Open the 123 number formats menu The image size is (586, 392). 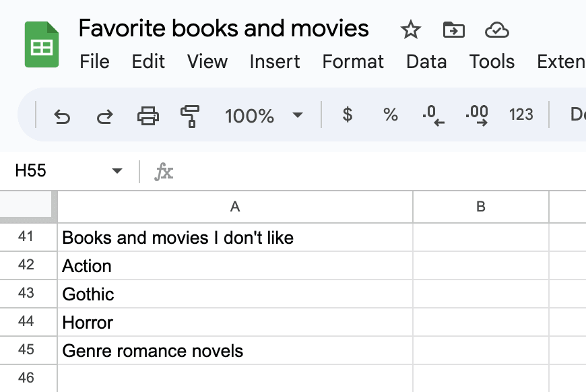coord(521,115)
